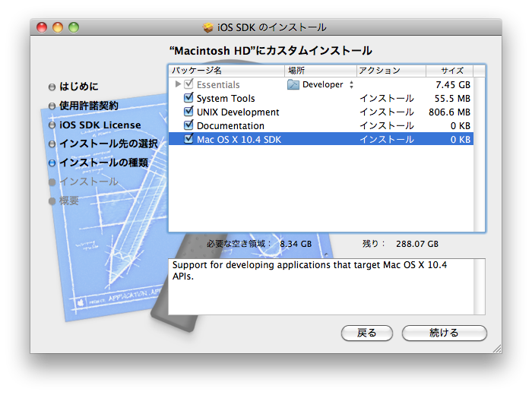Click the bullet beside インストール先の選択 step

[x=52, y=144]
